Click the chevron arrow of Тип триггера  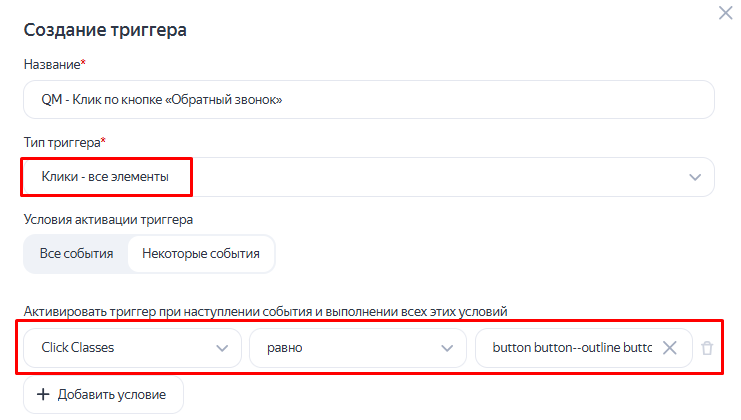pos(695,177)
